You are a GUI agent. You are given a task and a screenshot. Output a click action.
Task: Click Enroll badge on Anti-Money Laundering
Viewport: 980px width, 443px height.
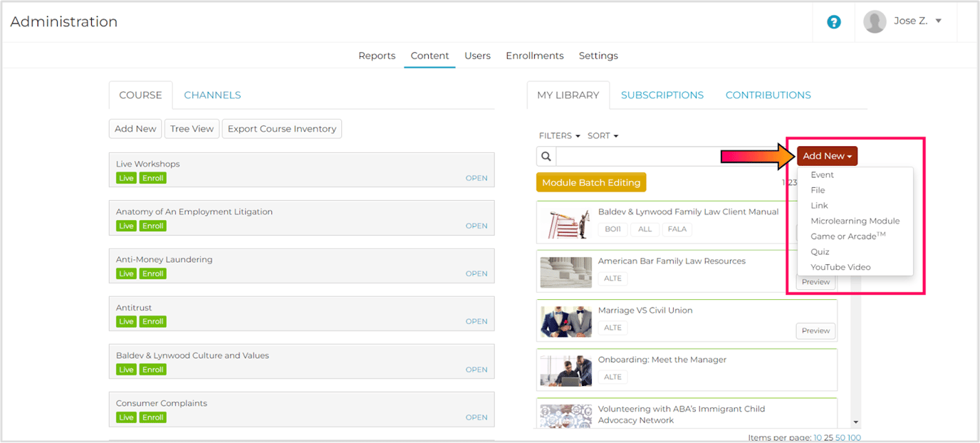152,273
